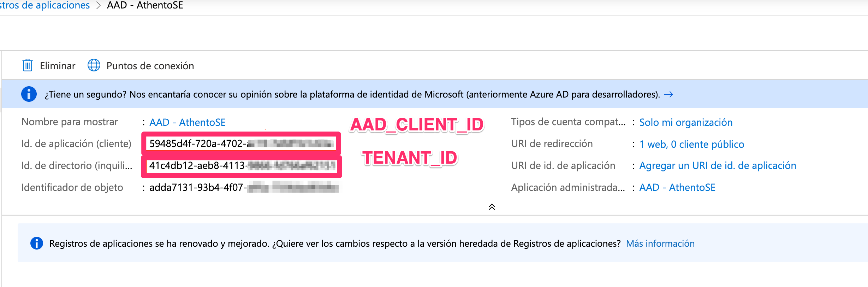Select the application client ID value 59485d4f-720a-4702
The height and width of the screenshot is (287, 868).
point(241,143)
